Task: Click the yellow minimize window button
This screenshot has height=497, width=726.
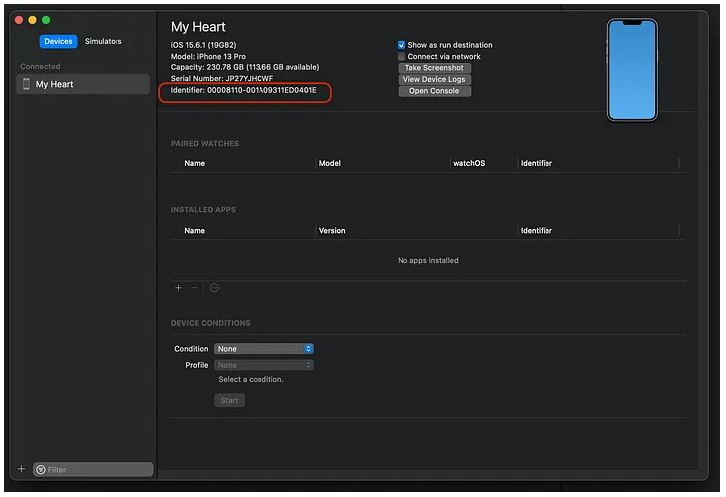Action: (32, 19)
